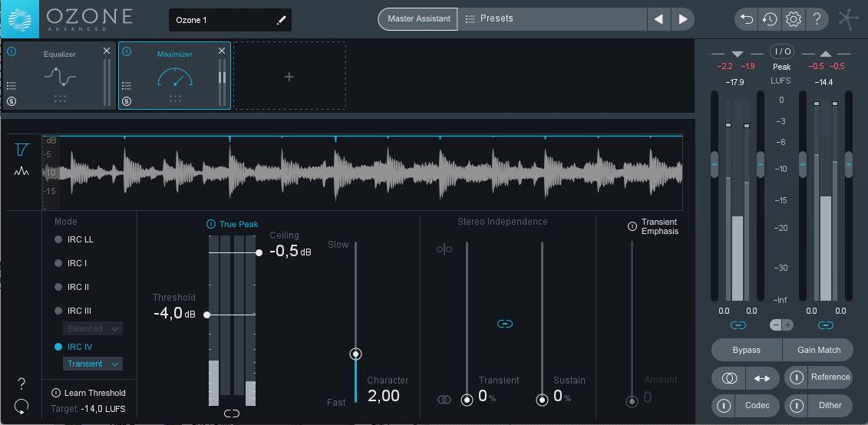Open the Codec preview panel
Screen dimensions: 868x425
[x=757, y=406]
